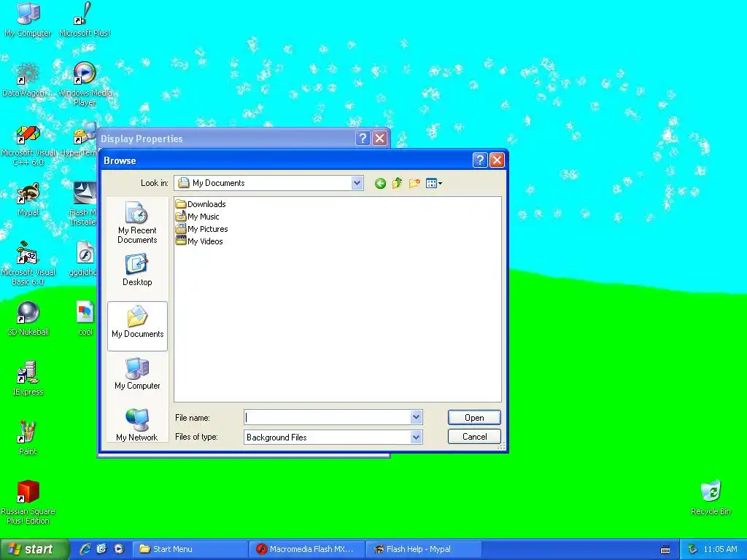747x560 pixels.
Task: Click the keyboard icon in the system tray
Action: [665, 550]
